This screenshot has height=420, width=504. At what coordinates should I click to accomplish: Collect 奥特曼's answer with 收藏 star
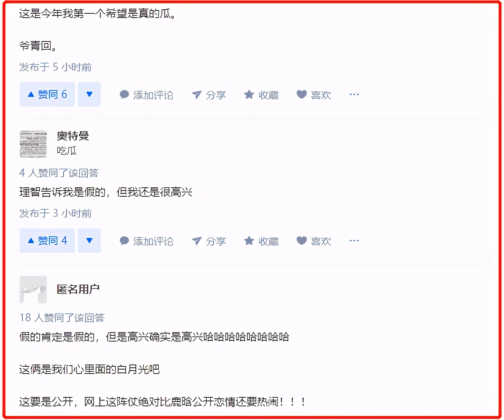(261, 241)
